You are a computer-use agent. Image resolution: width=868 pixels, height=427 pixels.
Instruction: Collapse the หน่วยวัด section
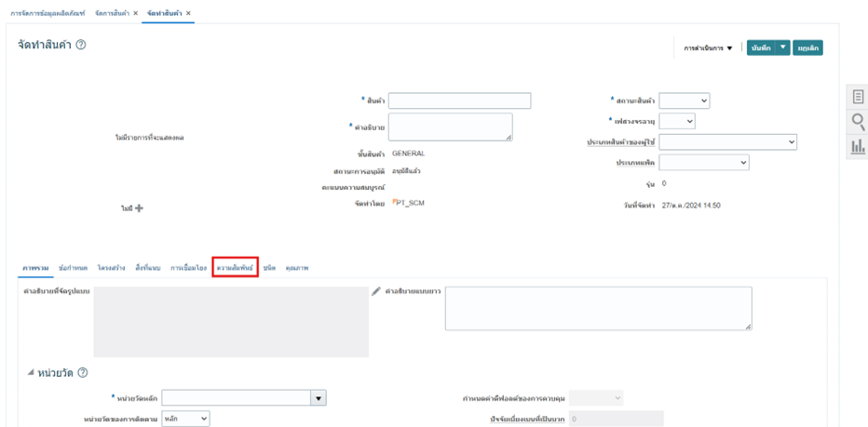coord(31,373)
